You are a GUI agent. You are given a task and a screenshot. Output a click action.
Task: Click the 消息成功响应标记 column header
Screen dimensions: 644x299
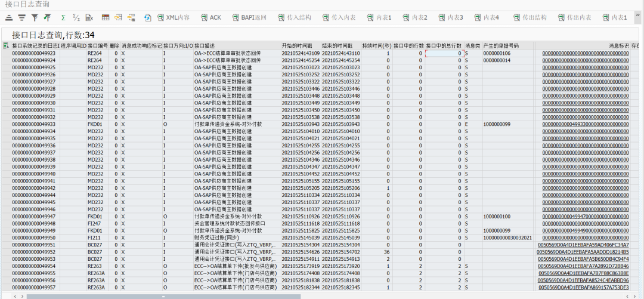pos(142,45)
